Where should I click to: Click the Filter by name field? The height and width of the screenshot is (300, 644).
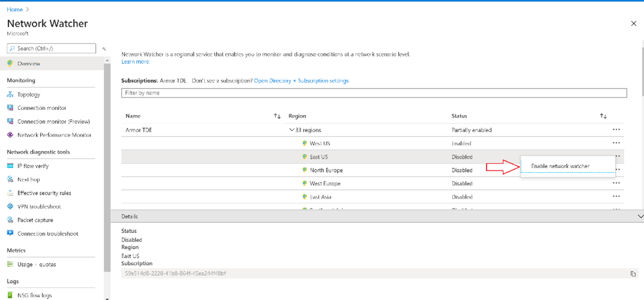point(374,93)
